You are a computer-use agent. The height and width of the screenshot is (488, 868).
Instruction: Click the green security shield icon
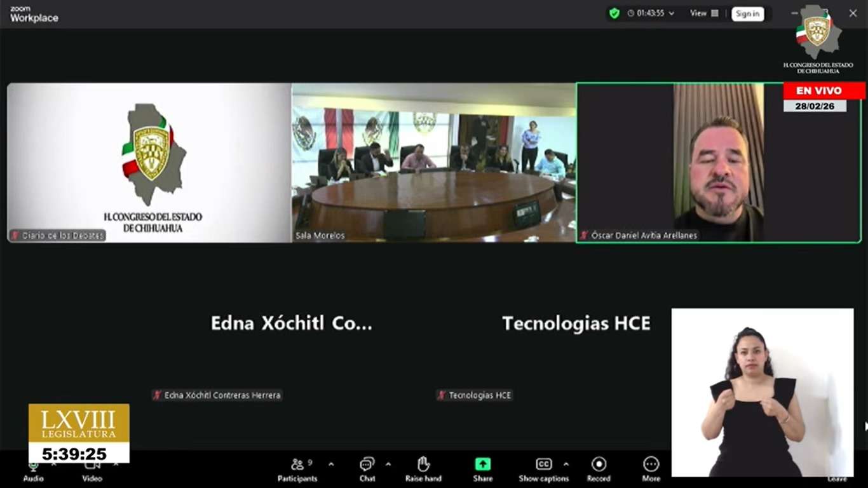coord(614,13)
